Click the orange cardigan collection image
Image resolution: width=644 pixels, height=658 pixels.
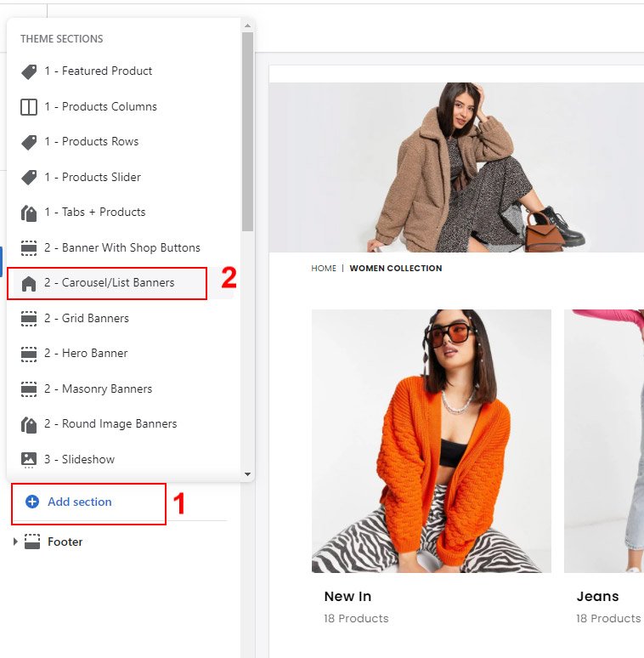tap(431, 440)
